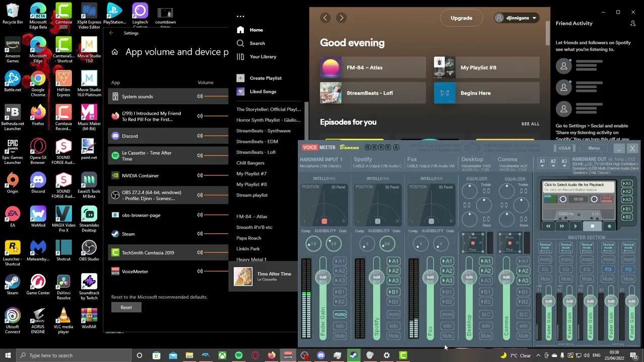644x362 pixels.
Task: Mute the A1 master bus
Action: click(545, 279)
